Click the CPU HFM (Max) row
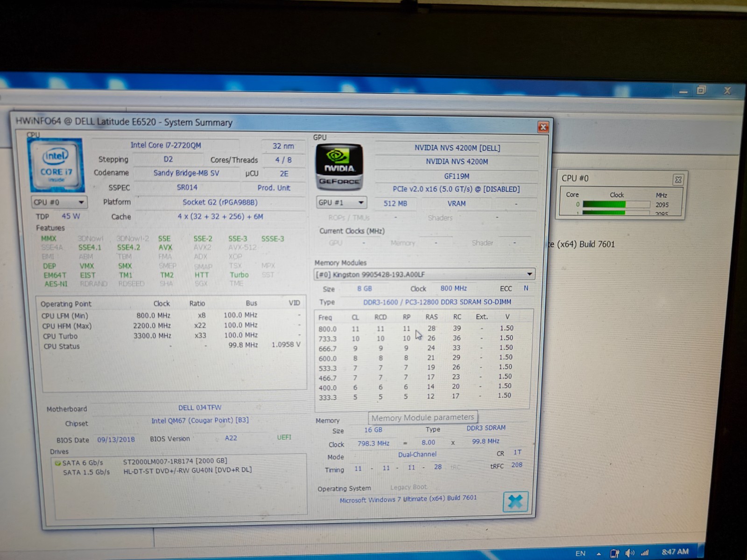747x560 pixels. click(172, 326)
